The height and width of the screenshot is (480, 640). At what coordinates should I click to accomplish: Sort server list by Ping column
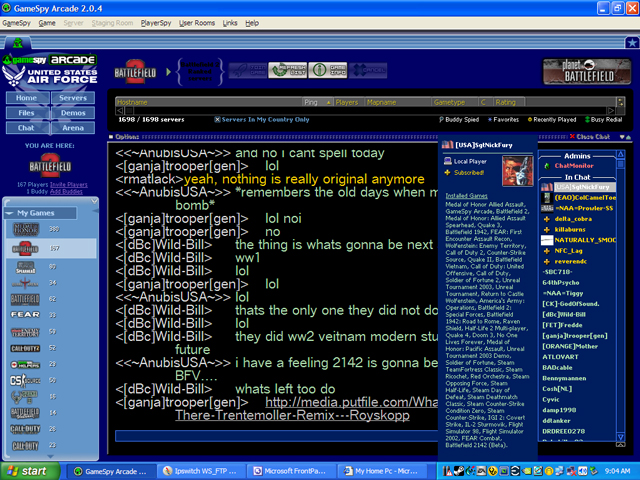[318, 102]
